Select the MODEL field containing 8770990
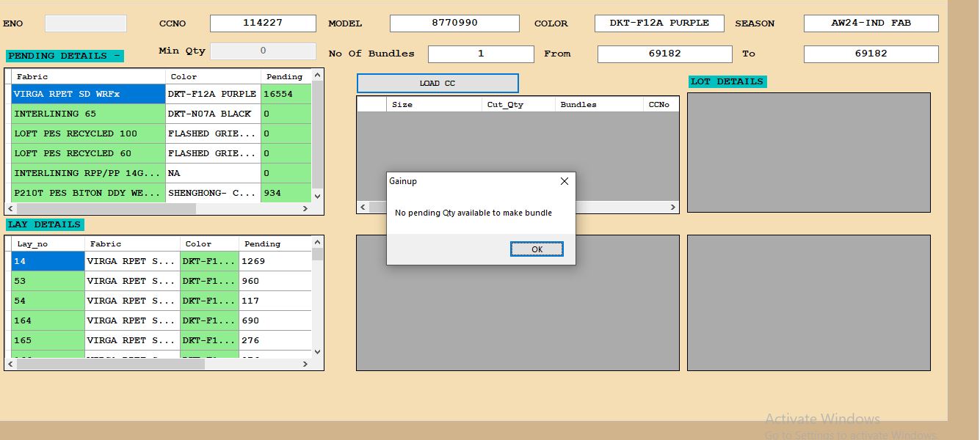This screenshot has width=980, height=440. [x=454, y=23]
